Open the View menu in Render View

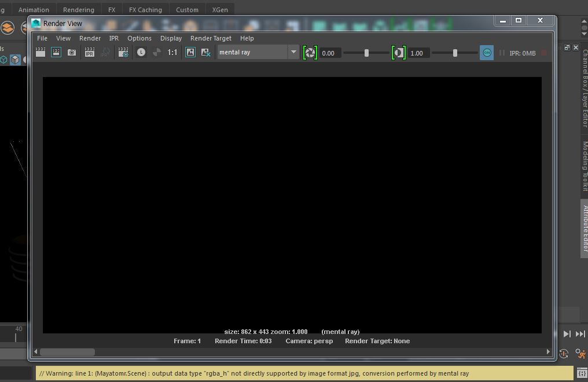pyautogui.click(x=63, y=38)
